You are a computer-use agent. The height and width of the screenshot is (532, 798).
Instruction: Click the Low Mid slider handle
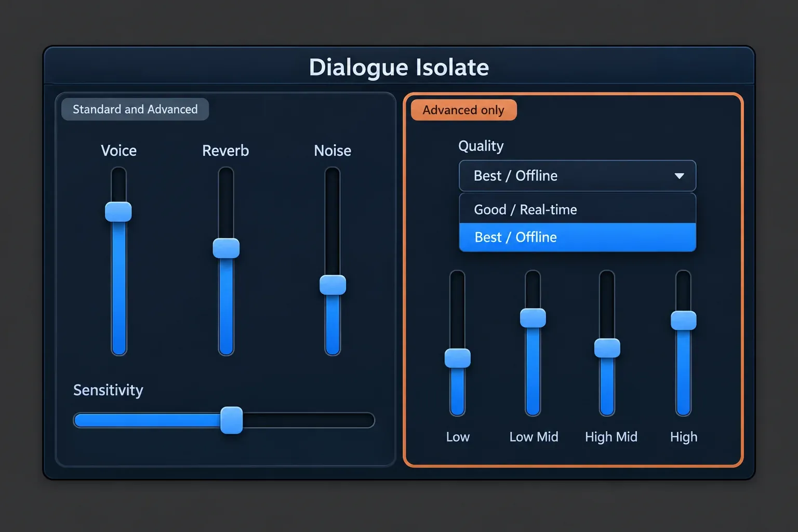(x=533, y=318)
